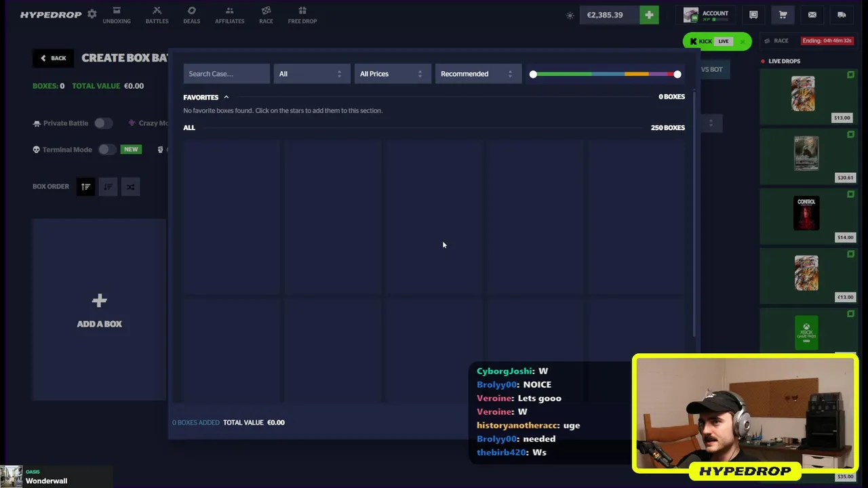Viewport: 868px width, 488px height.
Task: Click the Private Battle incognito icon
Action: [x=37, y=123]
